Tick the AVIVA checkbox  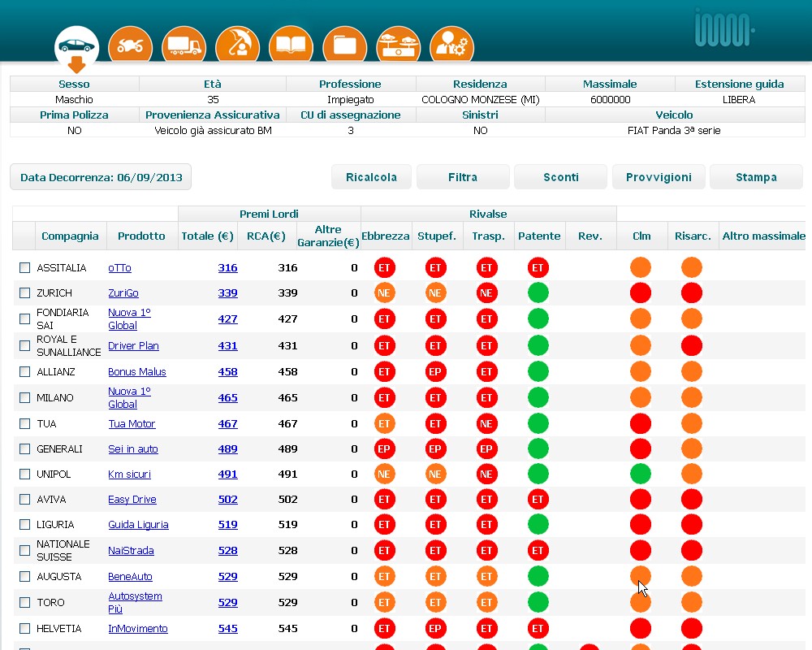click(24, 499)
